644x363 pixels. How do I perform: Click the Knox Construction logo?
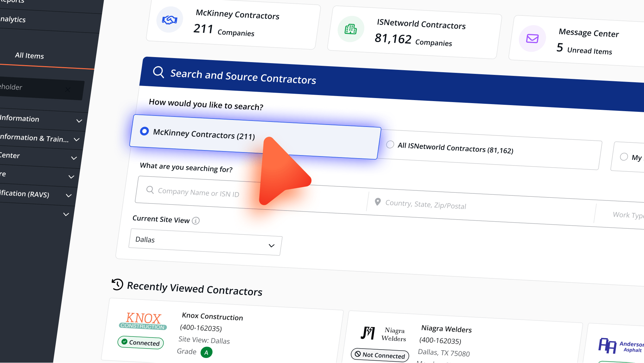click(143, 321)
